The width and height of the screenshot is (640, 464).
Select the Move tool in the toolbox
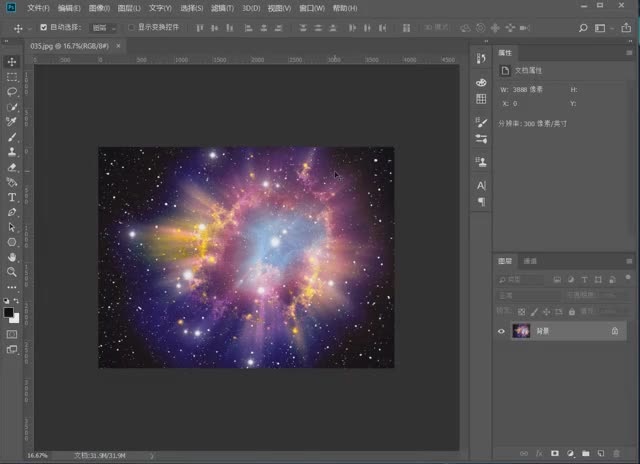(12, 62)
